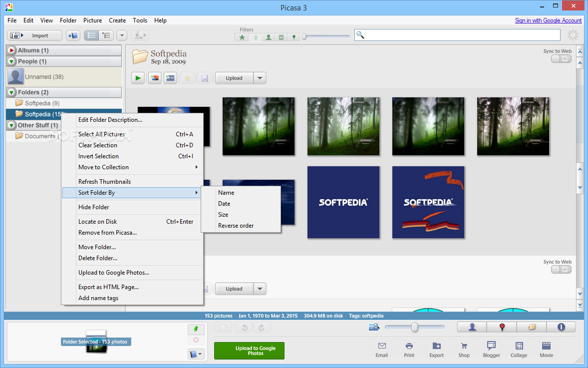Rotate clockwise icon in bottom toolbar

[262, 328]
